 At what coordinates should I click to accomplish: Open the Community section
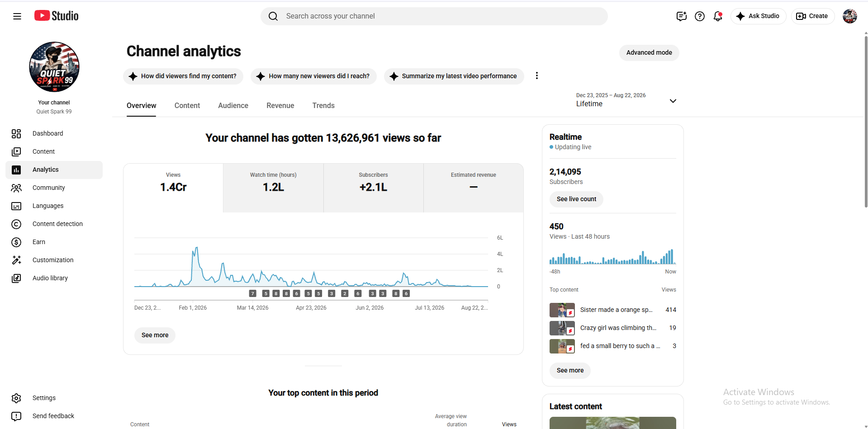tap(54, 188)
